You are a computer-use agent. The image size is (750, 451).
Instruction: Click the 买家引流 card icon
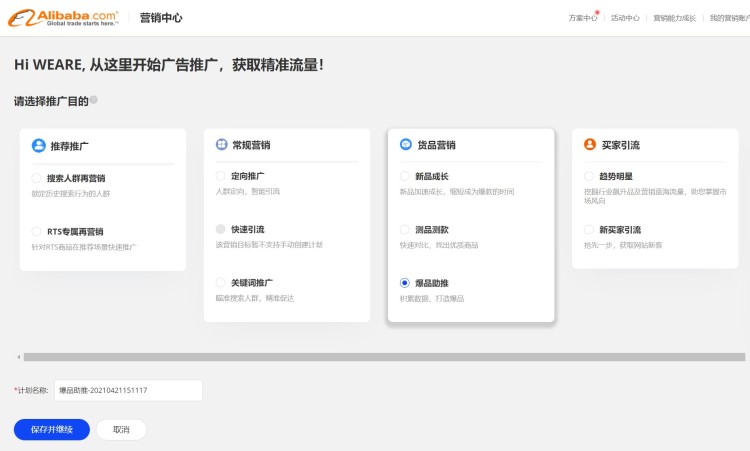point(590,145)
